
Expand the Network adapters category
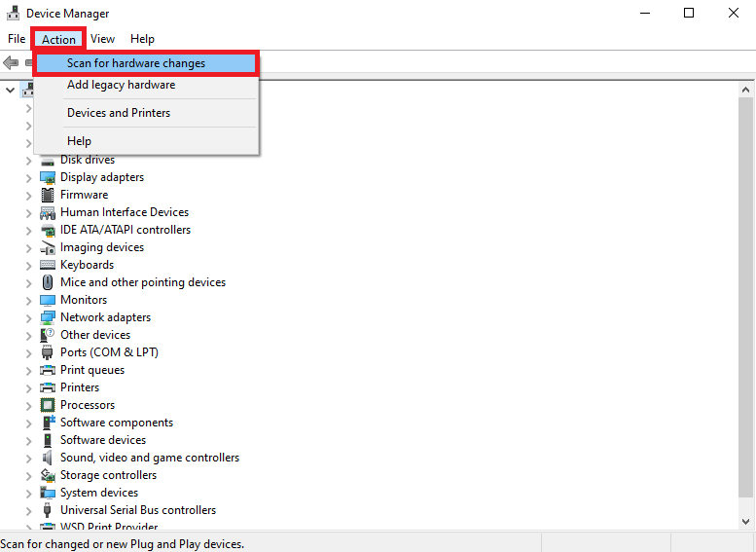coord(28,318)
